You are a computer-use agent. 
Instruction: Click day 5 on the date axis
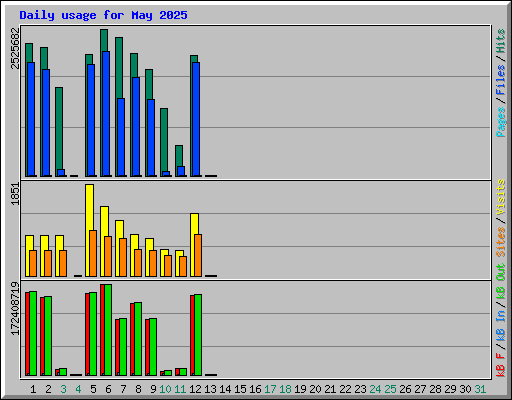pos(93,389)
